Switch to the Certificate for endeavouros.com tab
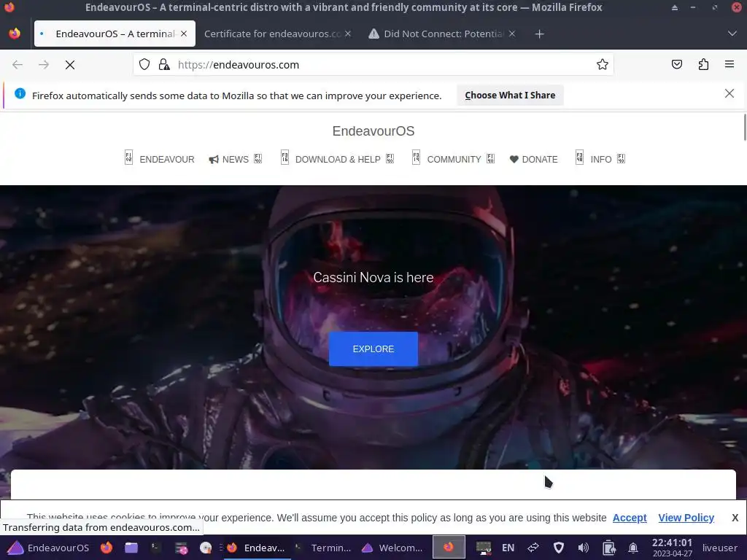This screenshot has height=560, width=747. 278,34
